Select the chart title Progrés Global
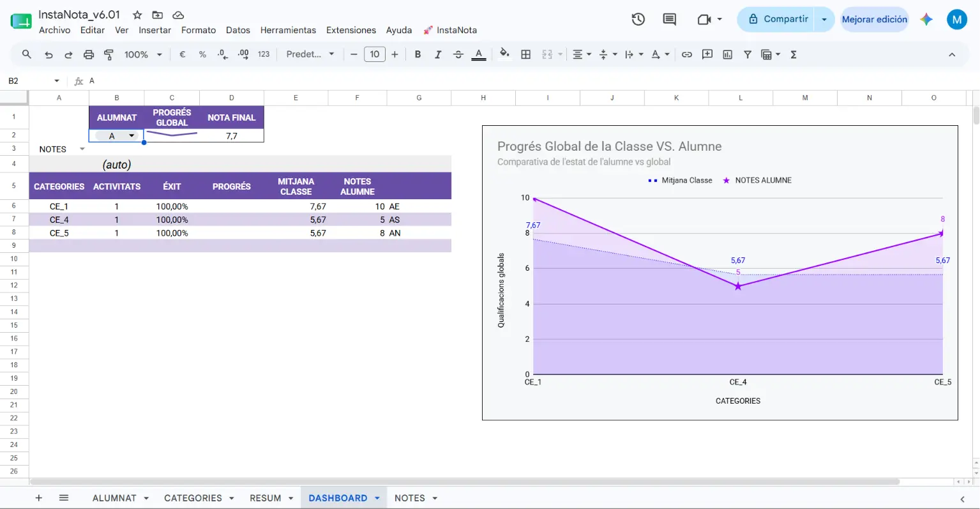The image size is (980, 509). click(x=610, y=146)
